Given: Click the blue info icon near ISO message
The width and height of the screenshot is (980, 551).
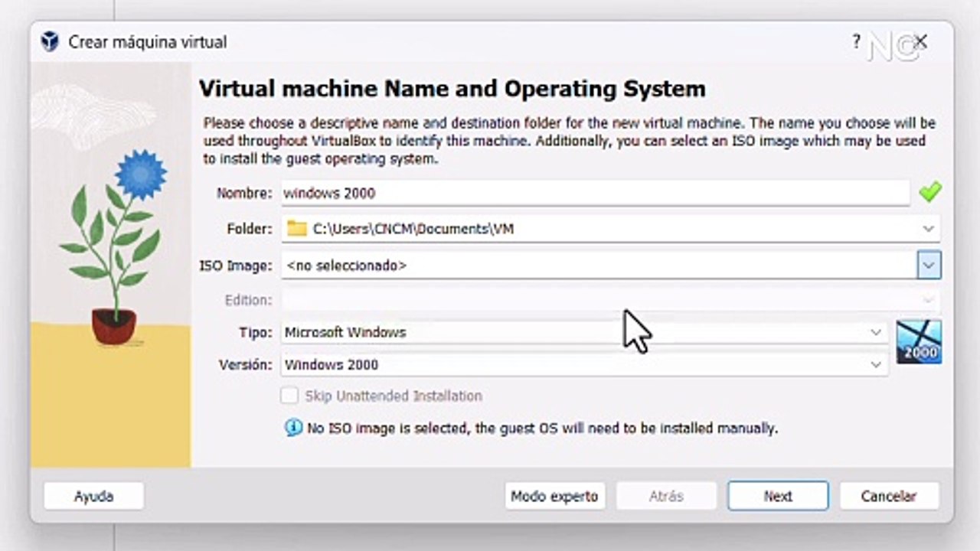Looking at the screenshot, I should (x=293, y=428).
